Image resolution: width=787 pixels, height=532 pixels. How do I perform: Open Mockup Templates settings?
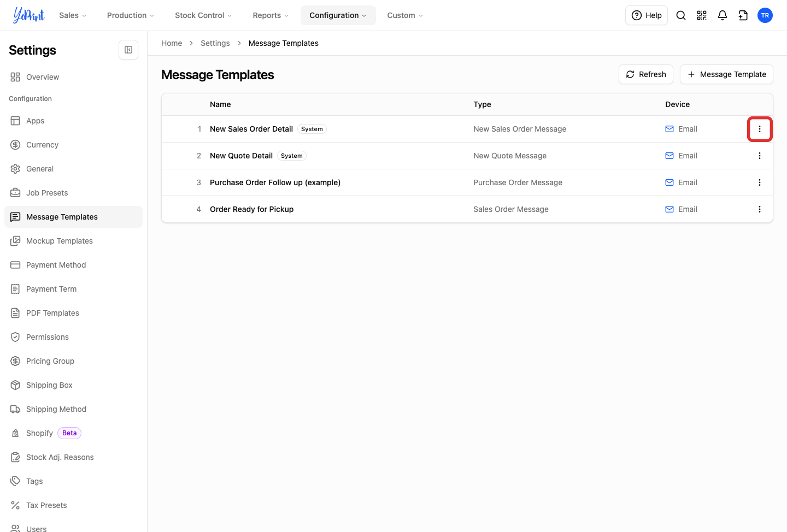click(73, 241)
